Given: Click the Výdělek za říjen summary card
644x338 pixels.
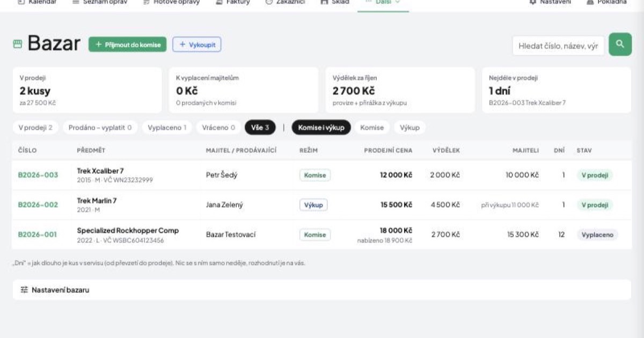Looking at the screenshot, I should pos(400,90).
